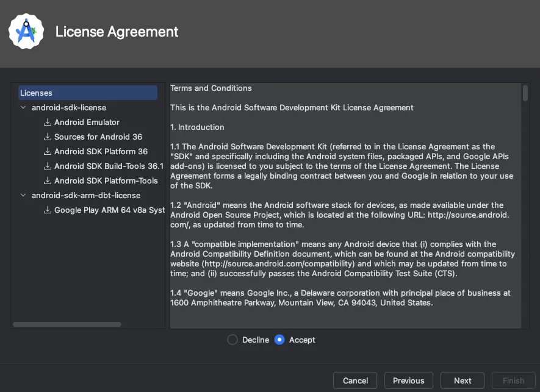540x392 pixels.
Task: Go back with the Previous button
Action: 408,380
